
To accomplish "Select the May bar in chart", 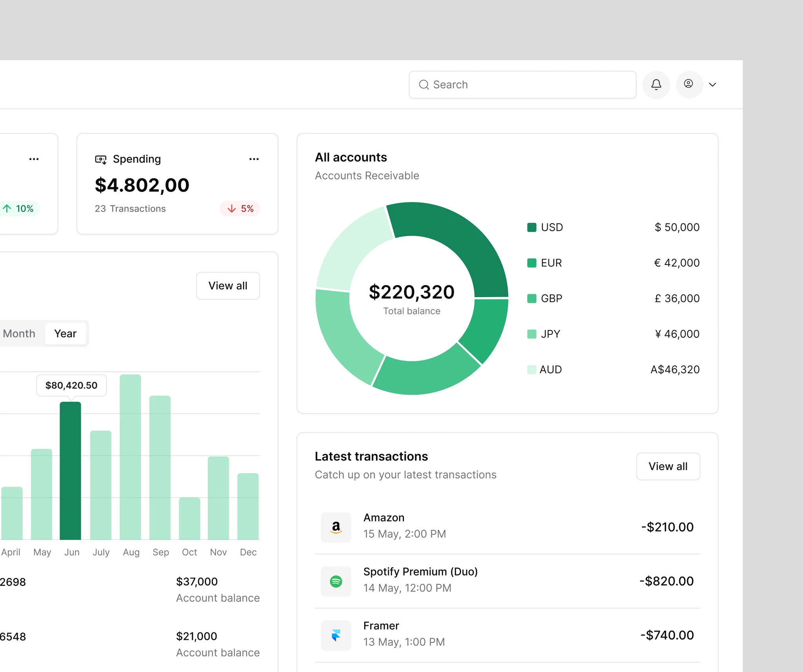I will coord(42,494).
